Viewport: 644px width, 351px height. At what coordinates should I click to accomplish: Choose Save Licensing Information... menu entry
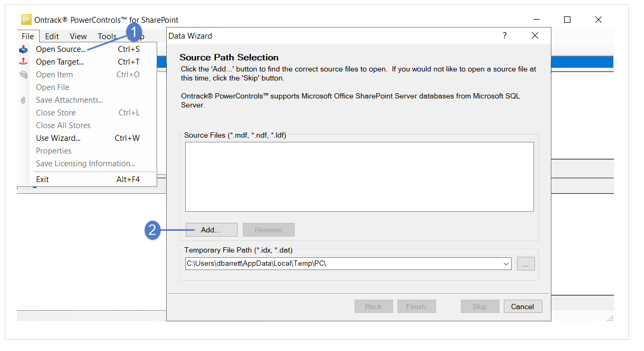(x=87, y=164)
